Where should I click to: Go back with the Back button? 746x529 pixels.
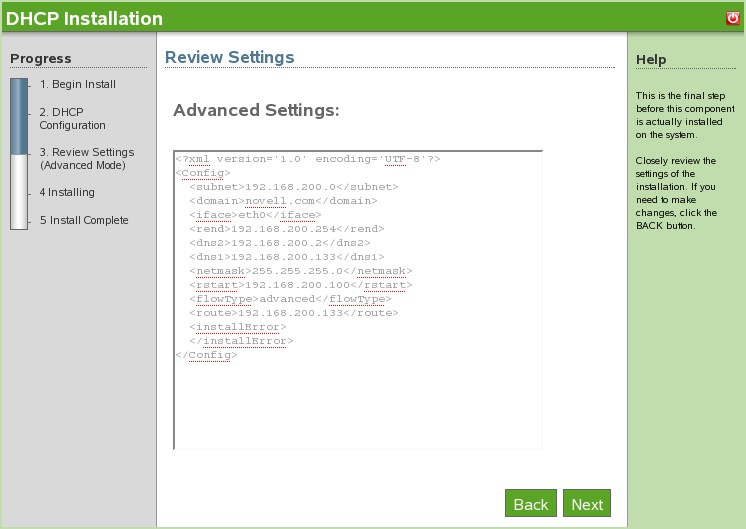[x=531, y=503]
